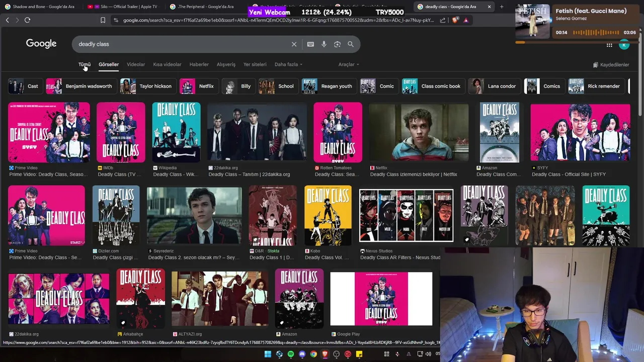Switch to Silo Official Trailer browser tab
The height and width of the screenshot is (362, 644).
point(124,7)
